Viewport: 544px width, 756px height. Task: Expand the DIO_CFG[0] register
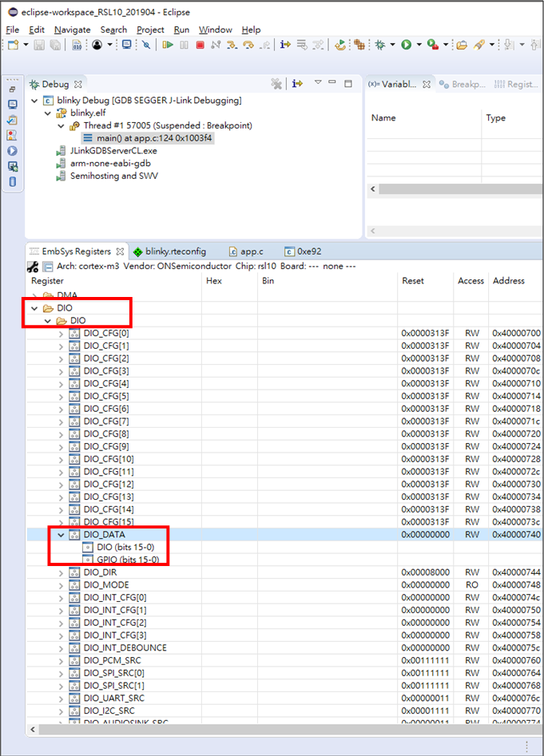coord(62,333)
